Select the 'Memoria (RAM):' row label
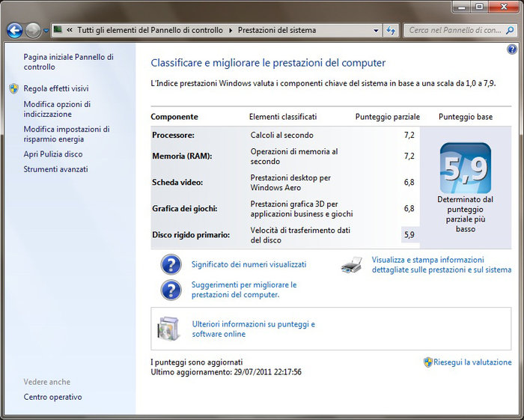This screenshot has height=420, width=524. click(x=182, y=156)
